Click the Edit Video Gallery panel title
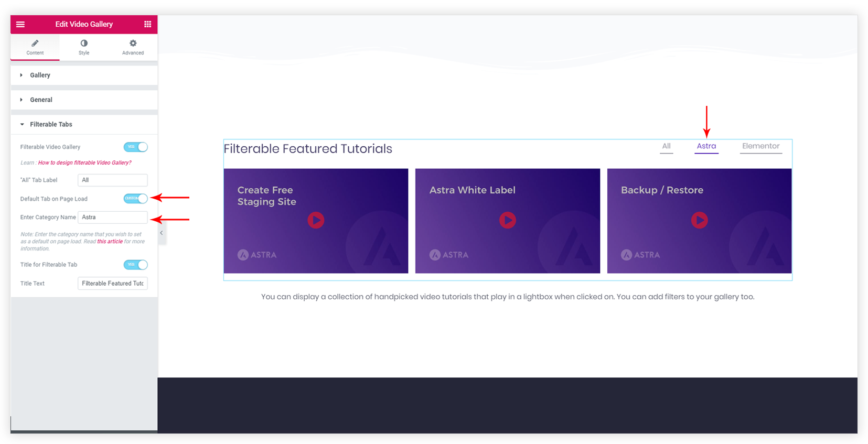 tap(84, 24)
